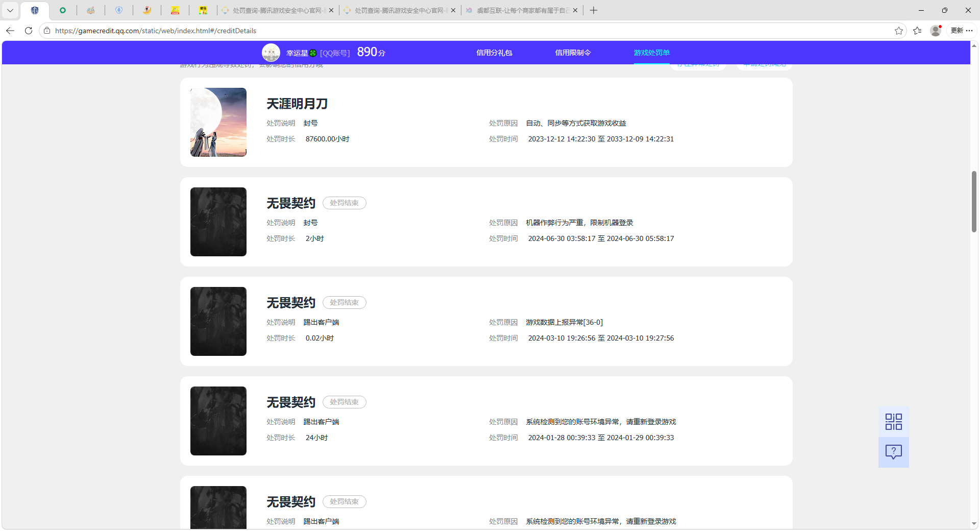The height and width of the screenshot is (531, 980).
Task: Click the scrollbar up arrow
Action: click(x=974, y=46)
